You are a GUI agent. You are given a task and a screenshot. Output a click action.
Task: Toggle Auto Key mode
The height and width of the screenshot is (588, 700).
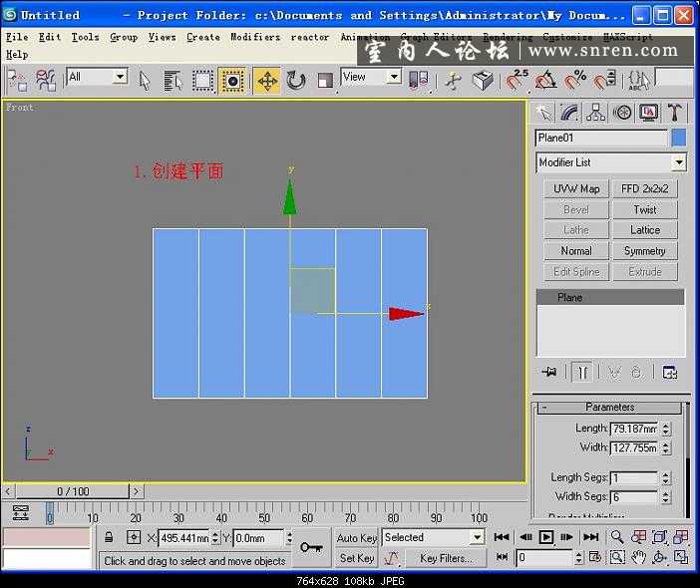(357, 538)
